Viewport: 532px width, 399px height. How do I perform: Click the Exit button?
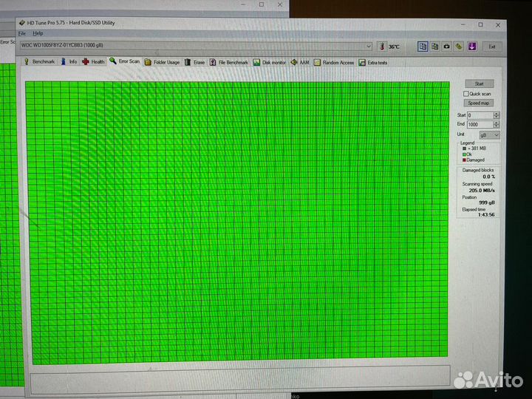[x=492, y=47]
